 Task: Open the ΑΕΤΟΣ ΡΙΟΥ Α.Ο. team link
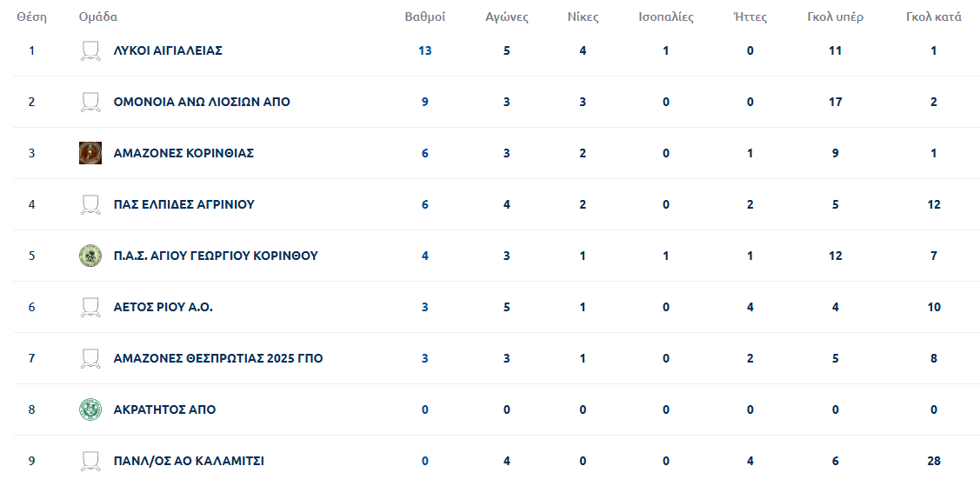coord(163,307)
